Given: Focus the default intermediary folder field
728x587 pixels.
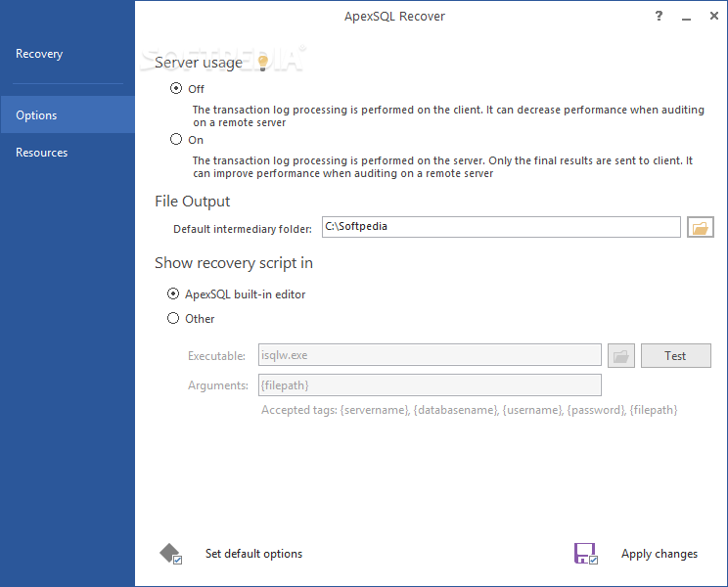Looking at the screenshot, I should (501, 227).
